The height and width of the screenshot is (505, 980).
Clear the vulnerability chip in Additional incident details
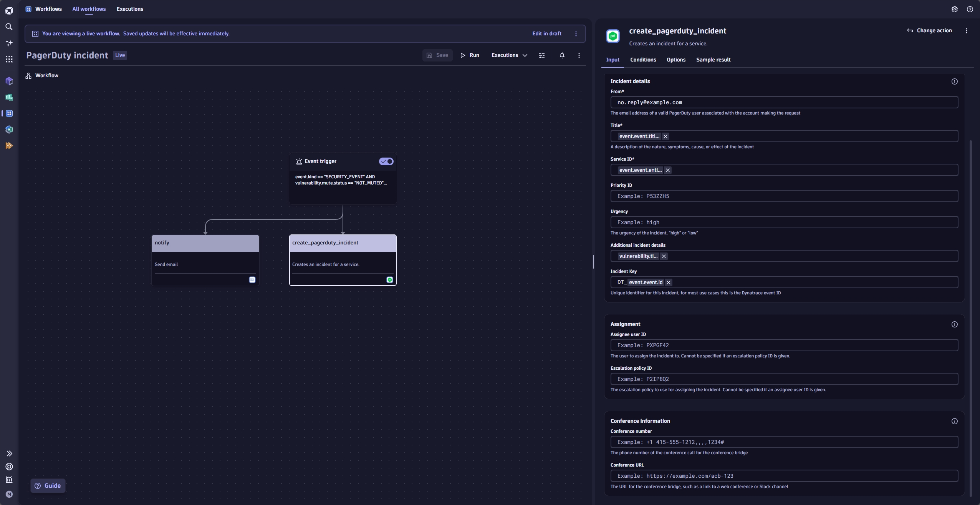pos(664,256)
